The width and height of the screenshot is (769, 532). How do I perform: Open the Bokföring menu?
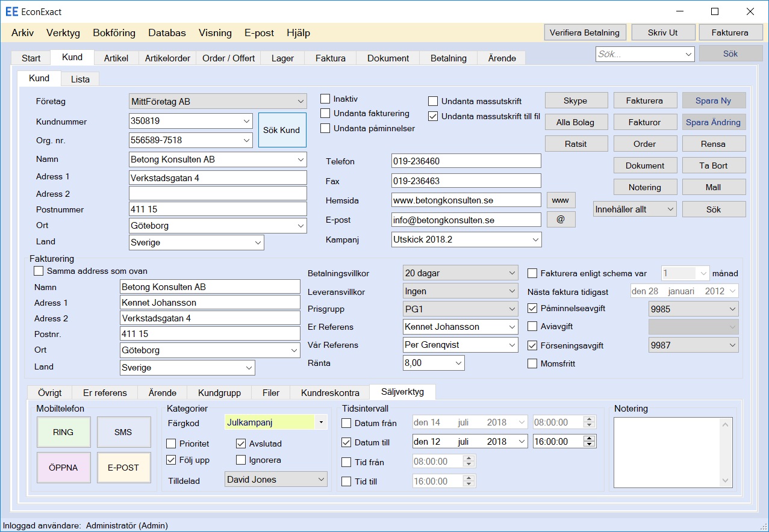(114, 33)
